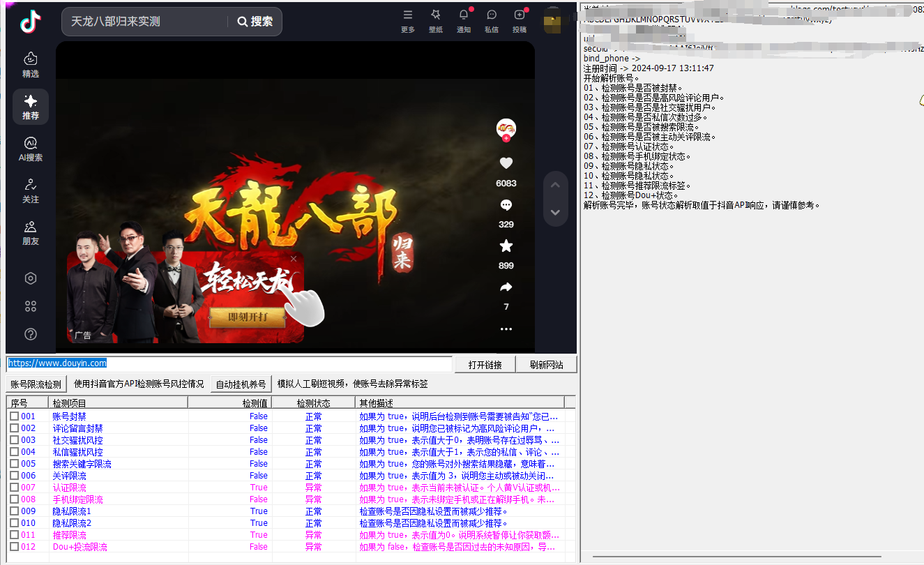Click the 使用抖音官方API检测账号风控情况 label

pyautogui.click(x=139, y=384)
